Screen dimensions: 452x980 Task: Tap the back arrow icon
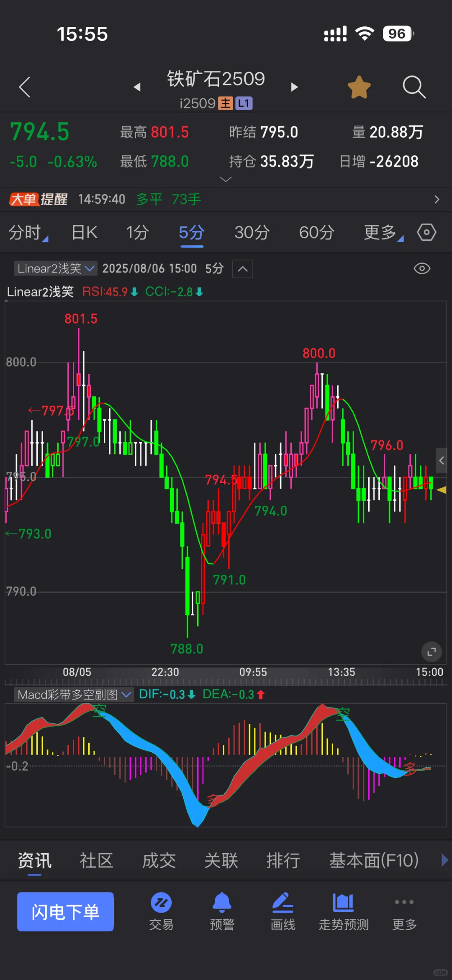25,87
